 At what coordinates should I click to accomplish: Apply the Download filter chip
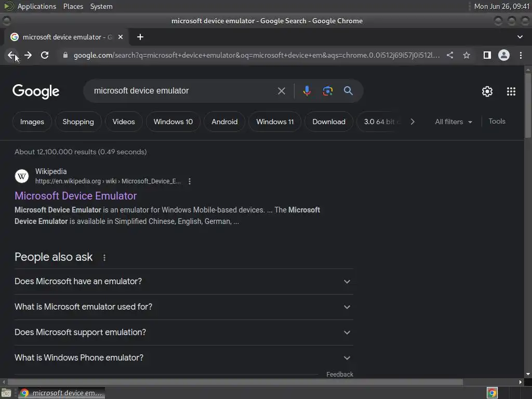[x=329, y=122]
